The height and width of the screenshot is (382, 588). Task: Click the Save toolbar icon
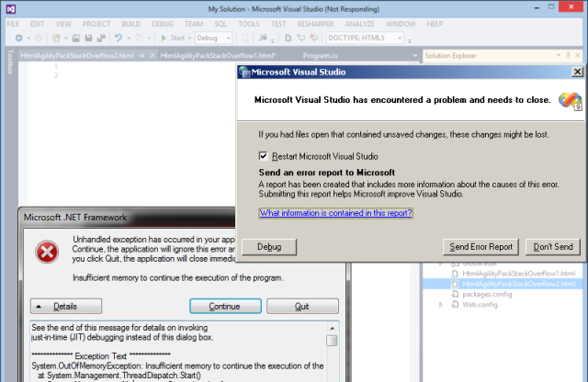[x=88, y=38]
